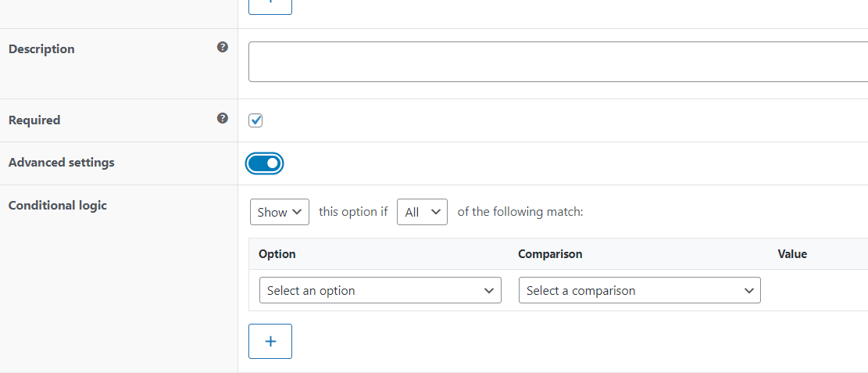The height and width of the screenshot is (373, 868).
Task: Click the Advanced settings label
Action: point(61,163)
